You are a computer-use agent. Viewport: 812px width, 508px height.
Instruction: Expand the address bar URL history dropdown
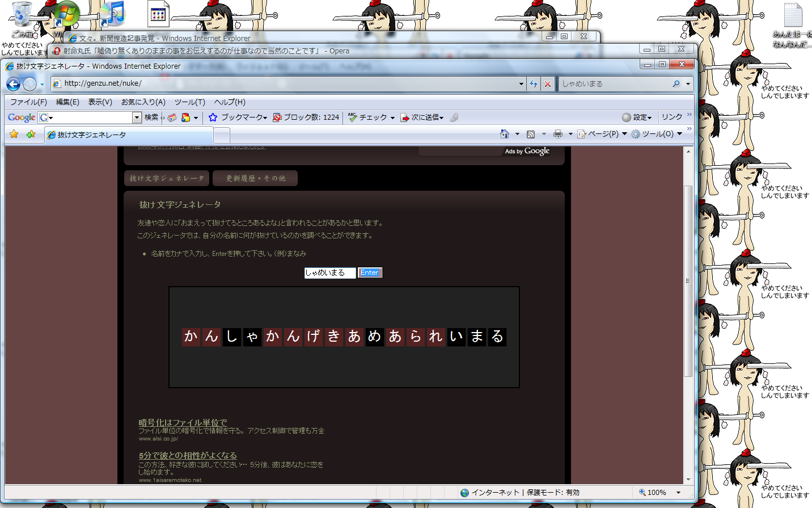point(521,84)
